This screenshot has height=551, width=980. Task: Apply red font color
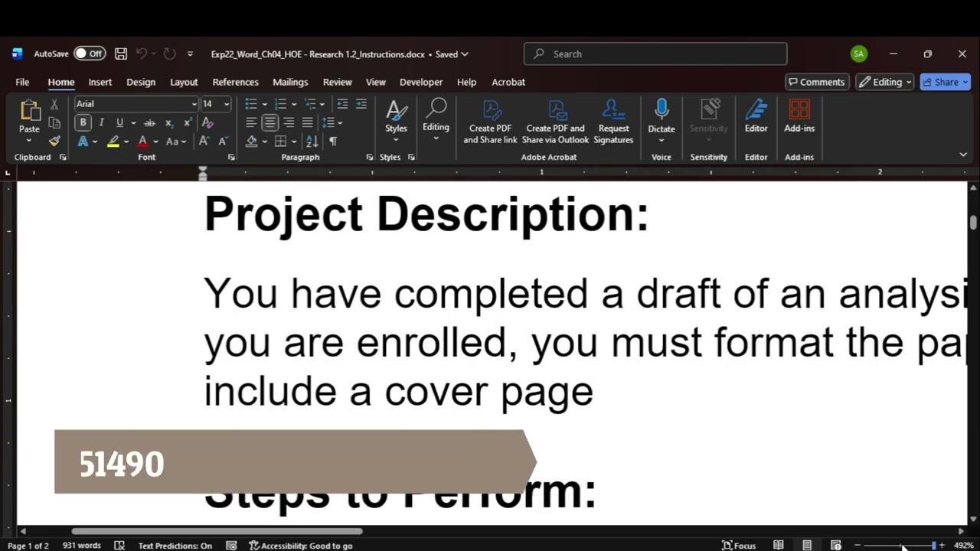[142, 141]
